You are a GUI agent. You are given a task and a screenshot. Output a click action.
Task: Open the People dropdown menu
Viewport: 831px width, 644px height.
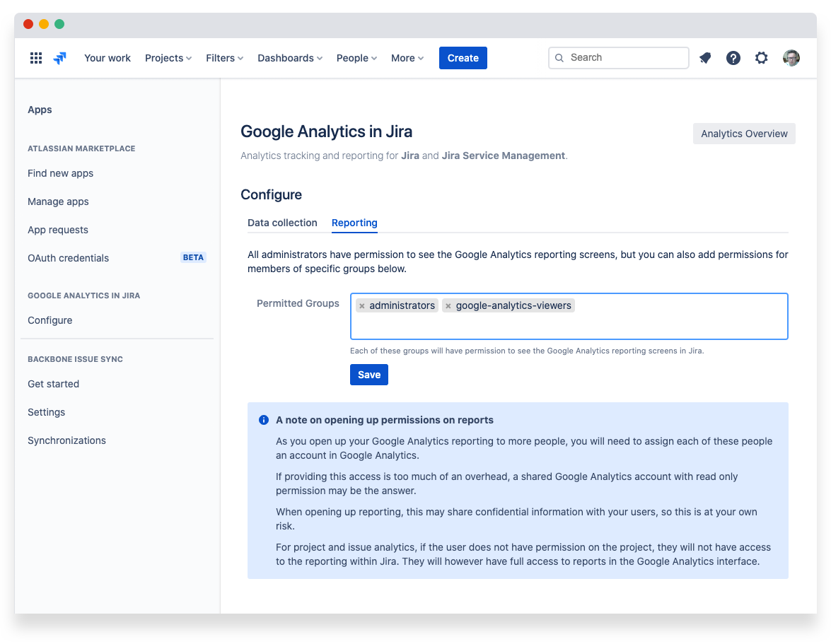pyautogui.click(x=356, y=58)
